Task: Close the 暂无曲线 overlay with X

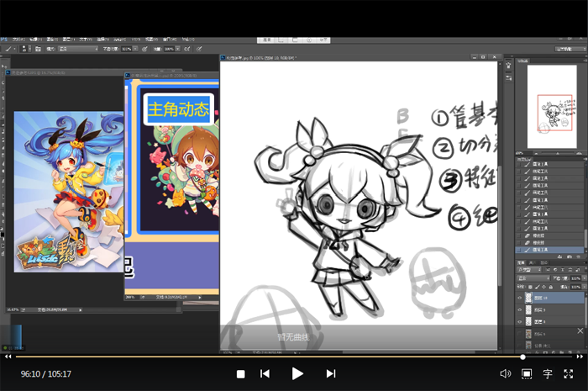Action: [x=580, y=331]
